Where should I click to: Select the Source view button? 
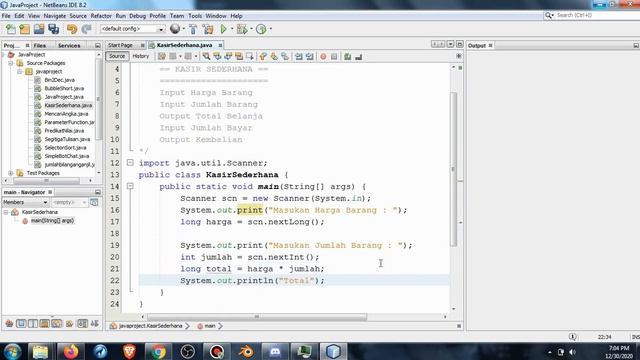click(x=117, y=56)
